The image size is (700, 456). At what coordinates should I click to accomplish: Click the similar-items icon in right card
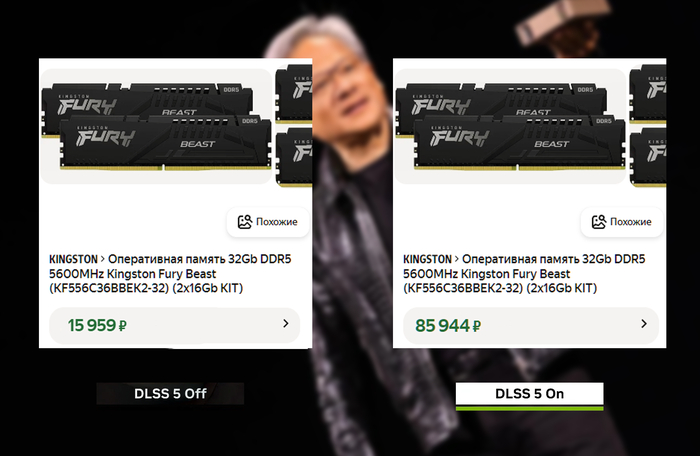[x=599, y=222]
